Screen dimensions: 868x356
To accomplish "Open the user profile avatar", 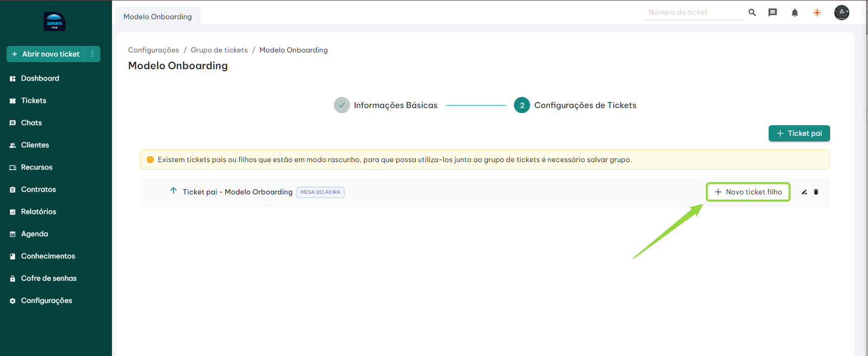I will (x=841, y=13).
